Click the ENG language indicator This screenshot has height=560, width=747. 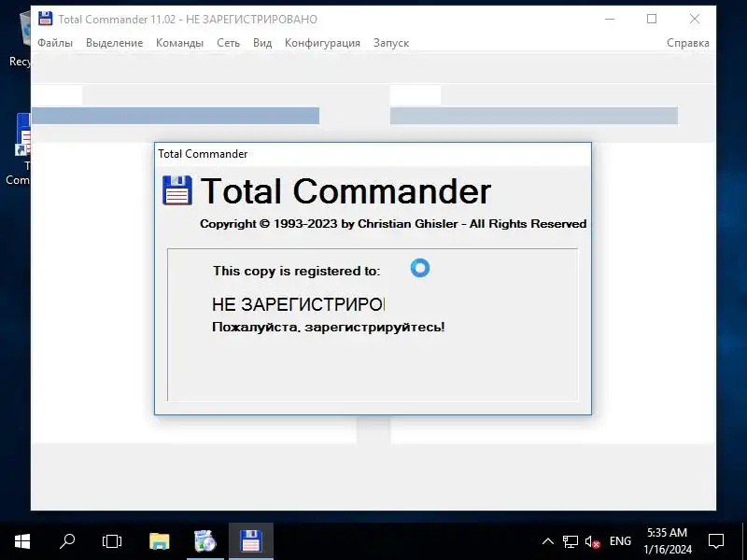[x=620, y=541]
